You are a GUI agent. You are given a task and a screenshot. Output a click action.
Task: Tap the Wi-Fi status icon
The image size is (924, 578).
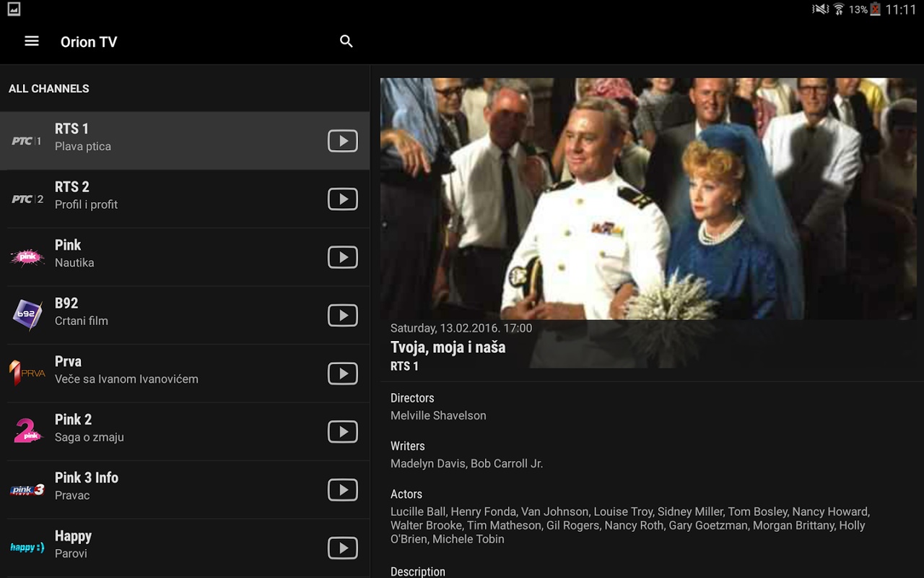tap(838, 9)
